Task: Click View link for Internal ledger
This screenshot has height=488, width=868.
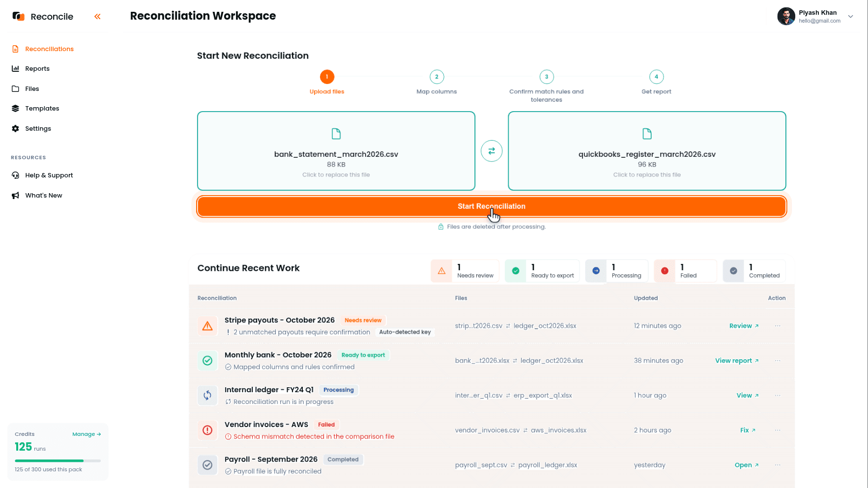Action: coord(748,395)
